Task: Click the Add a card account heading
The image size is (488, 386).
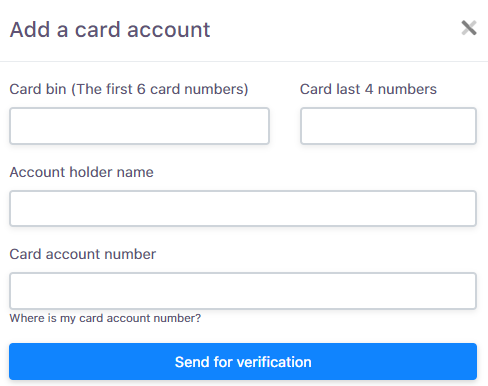Action: (110, 30)
